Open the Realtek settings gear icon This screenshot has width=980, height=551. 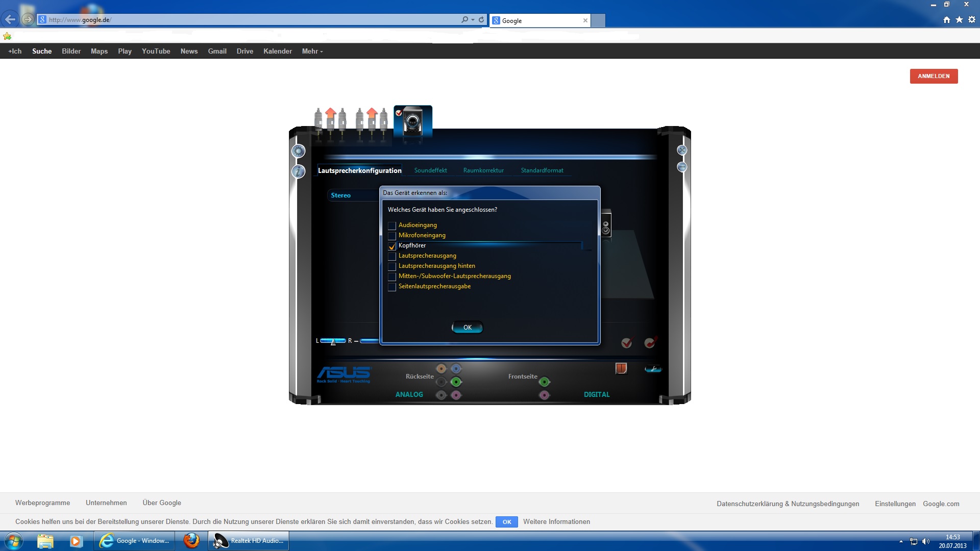pyautogui.click(x=299, y=151)
